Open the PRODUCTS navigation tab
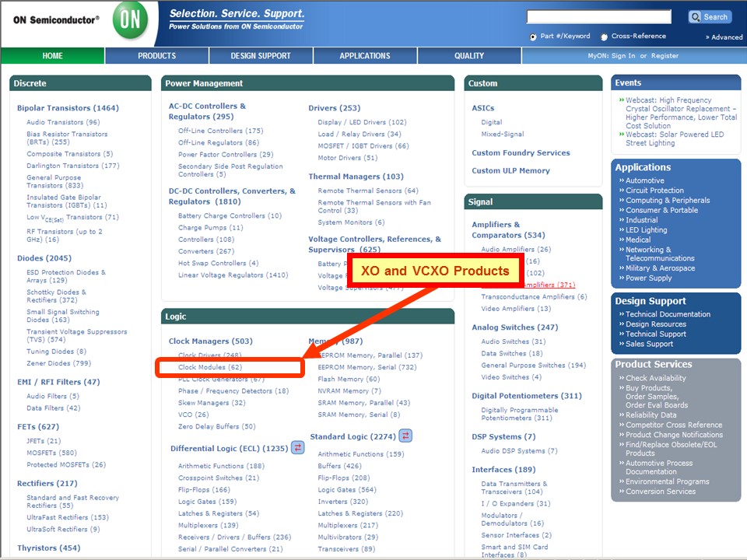Viewport: 747px width, 560px height. point(157,56)
